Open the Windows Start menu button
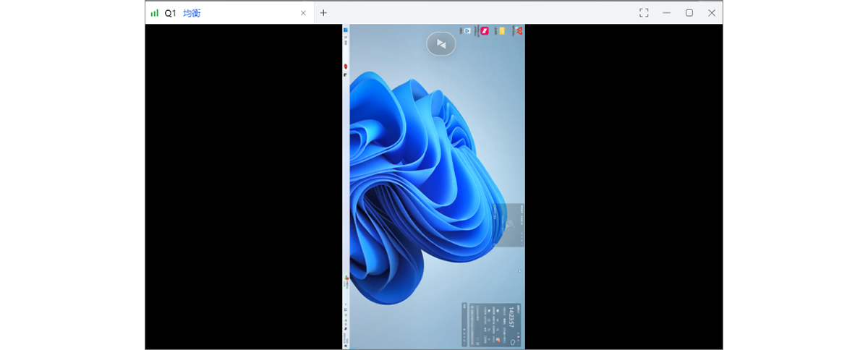Viewport: 868px width, 350px height. pos(346,30)
